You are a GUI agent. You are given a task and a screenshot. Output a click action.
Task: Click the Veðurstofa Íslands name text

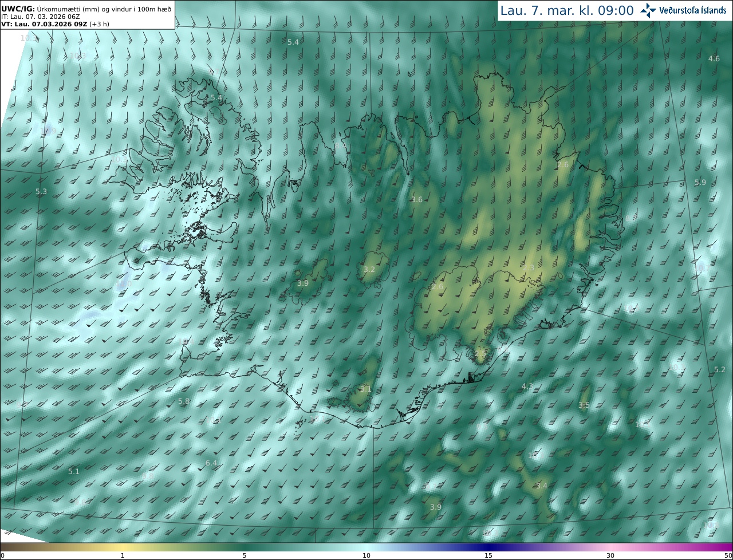click(693, 10)
